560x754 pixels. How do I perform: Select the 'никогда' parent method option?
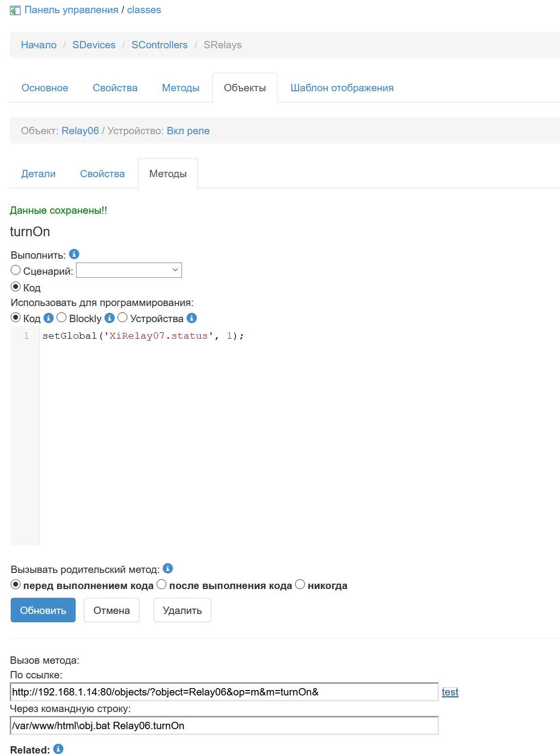[x=300, y=584]
